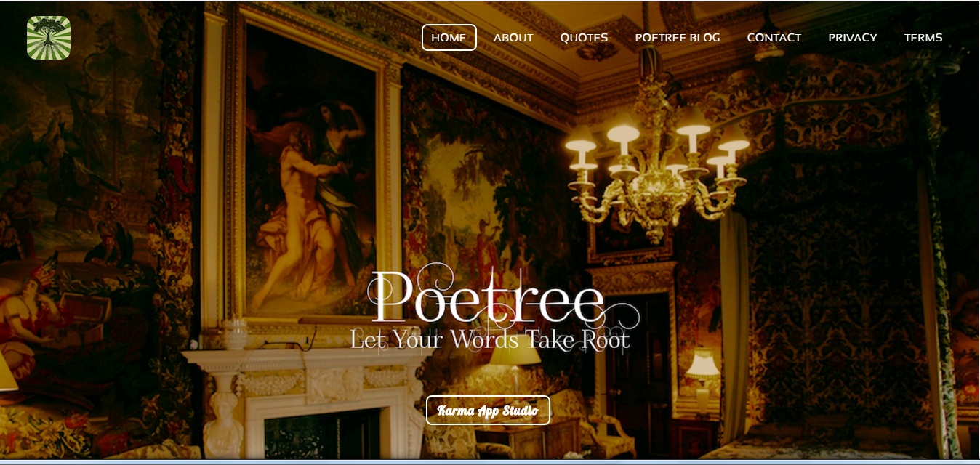Visit the POETREE BLOG link

678,38
